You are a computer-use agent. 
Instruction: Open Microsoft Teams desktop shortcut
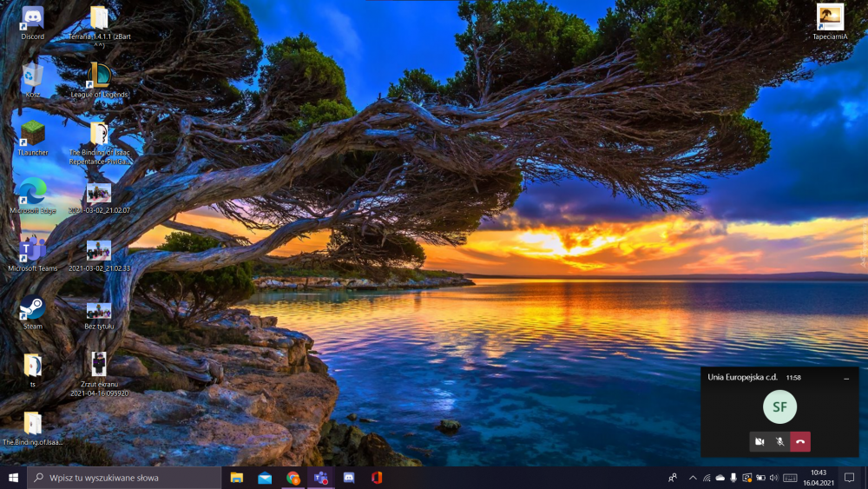point(32,251)
